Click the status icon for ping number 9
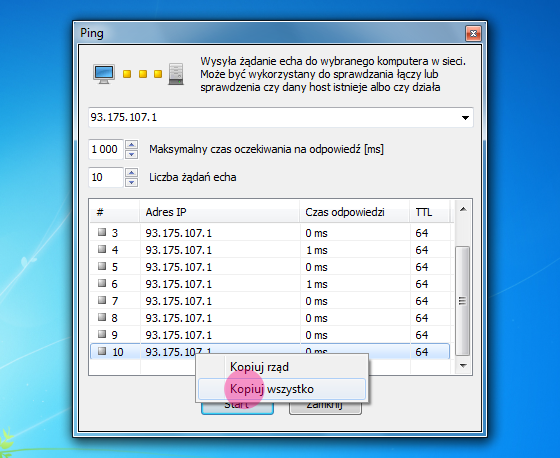The width and height of the screenshot is (560, 458). click(102, 334)
